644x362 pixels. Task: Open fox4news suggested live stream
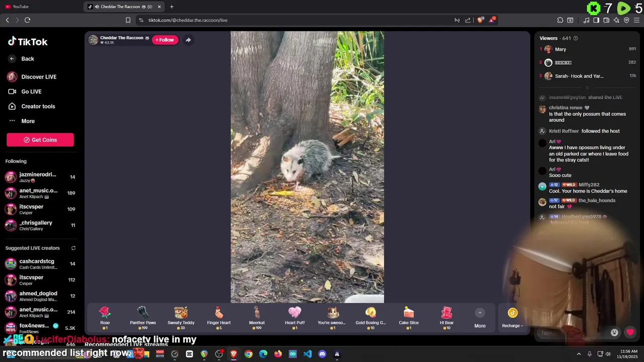[40, 328]
